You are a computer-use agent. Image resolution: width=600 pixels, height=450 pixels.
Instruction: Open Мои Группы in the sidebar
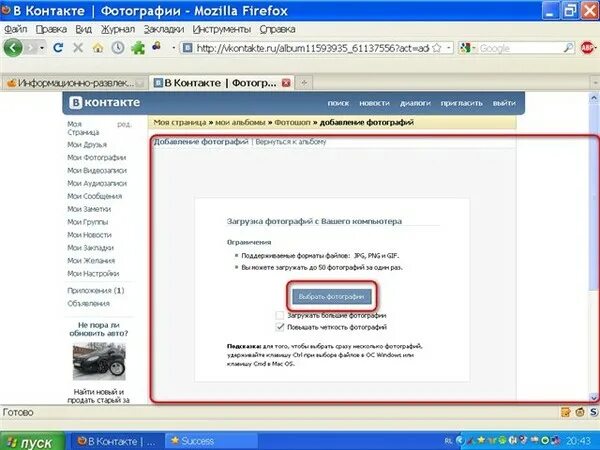pyautogui.click(x=88, y=222)
